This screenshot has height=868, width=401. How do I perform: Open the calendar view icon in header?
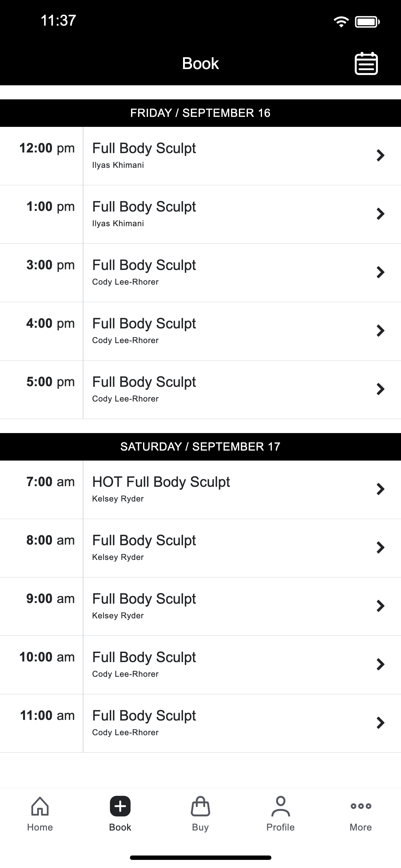pos(366,63)
